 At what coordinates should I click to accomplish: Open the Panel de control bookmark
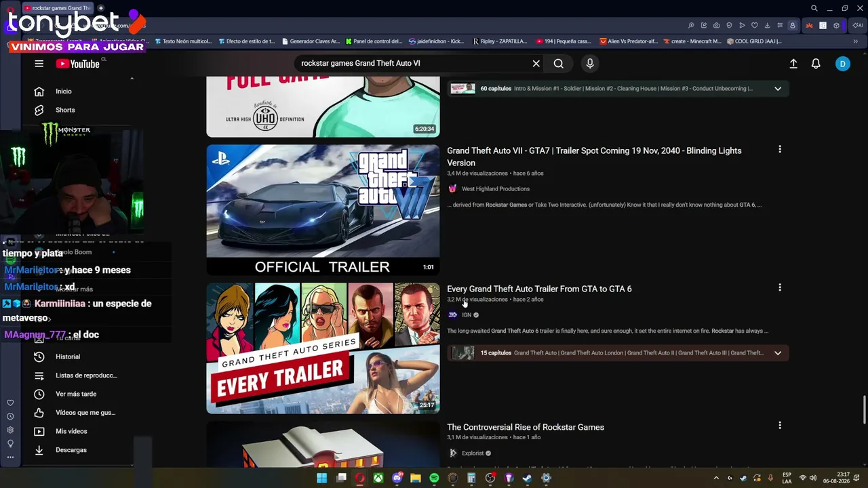pyautogui.click(x=374, y=41)
